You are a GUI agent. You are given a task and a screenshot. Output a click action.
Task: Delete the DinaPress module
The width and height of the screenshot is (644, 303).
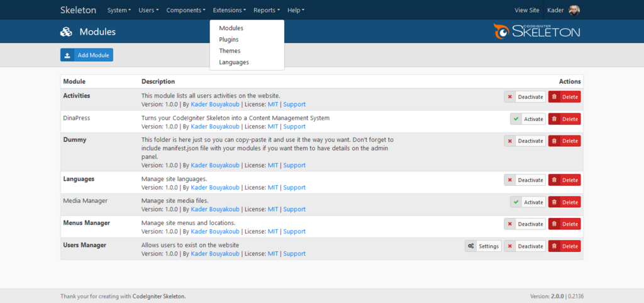564,119
